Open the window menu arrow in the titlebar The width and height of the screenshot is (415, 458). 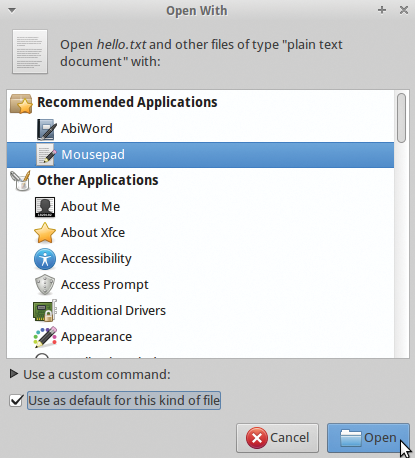(x=12, y=10)
